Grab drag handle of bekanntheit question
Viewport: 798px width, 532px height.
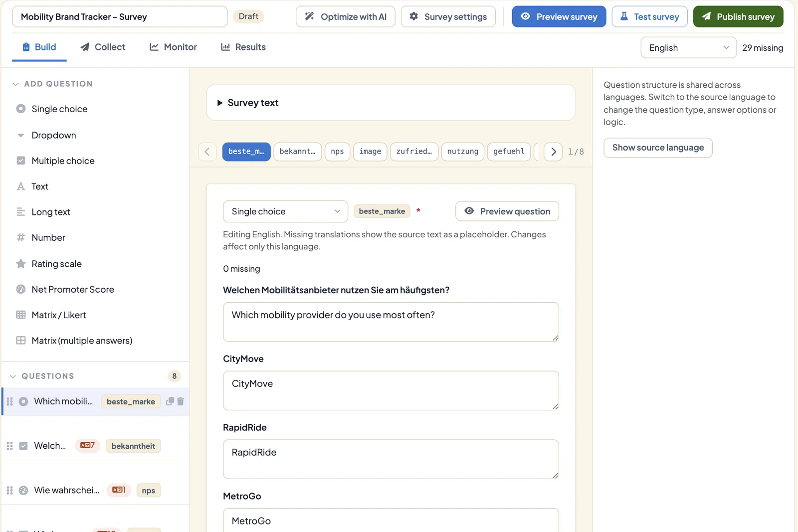point(9,446)
